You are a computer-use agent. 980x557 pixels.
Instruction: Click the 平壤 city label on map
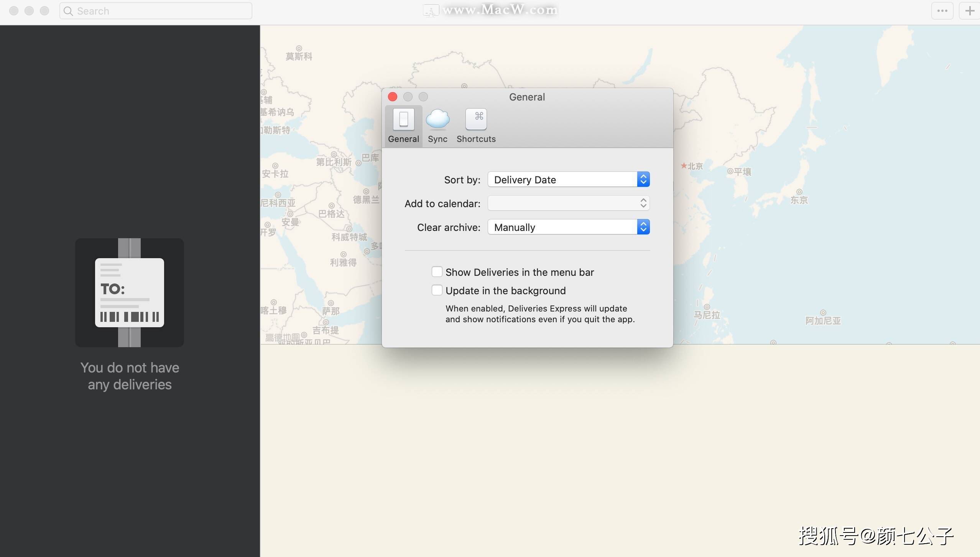pos(743,172)
